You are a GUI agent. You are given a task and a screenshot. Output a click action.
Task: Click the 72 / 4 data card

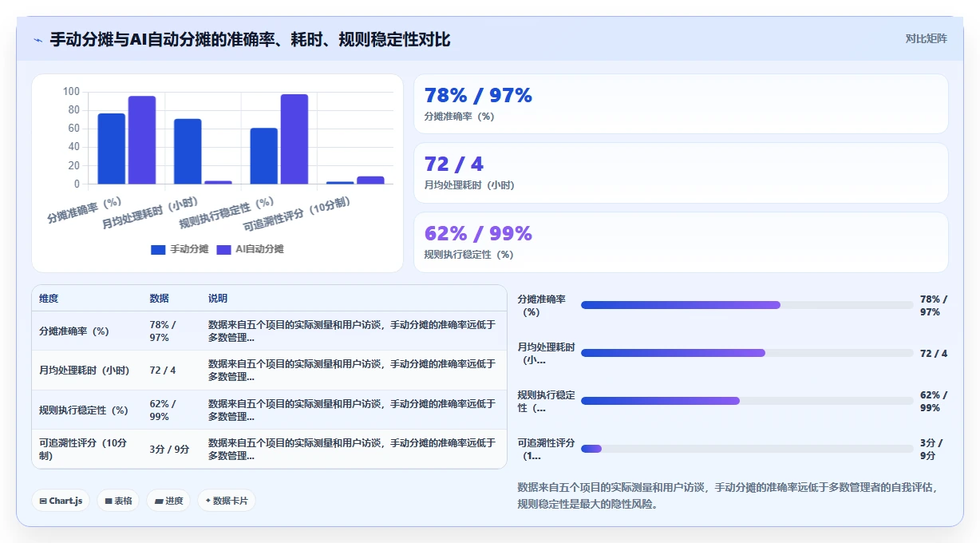tap(681, 172)
